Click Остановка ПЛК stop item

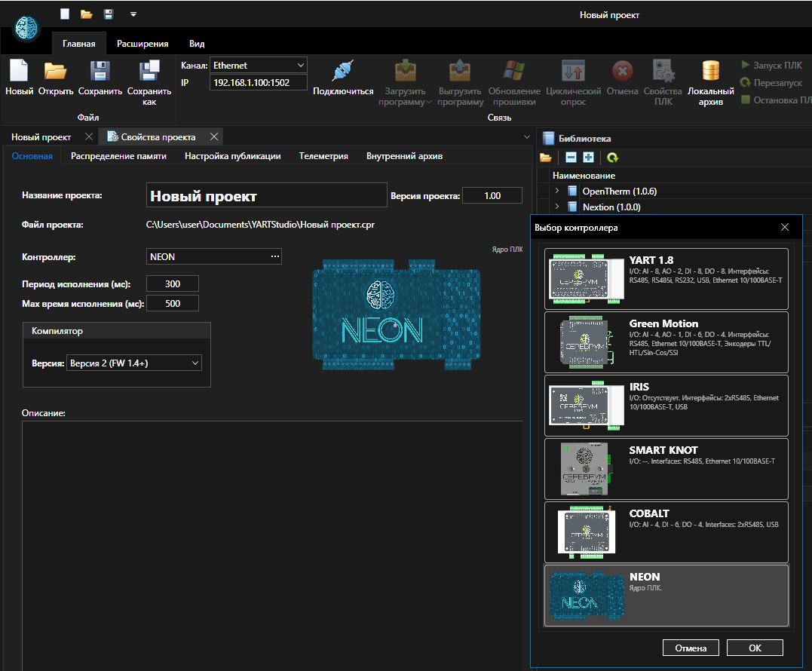pyautogui.click(x=776, y=100)
